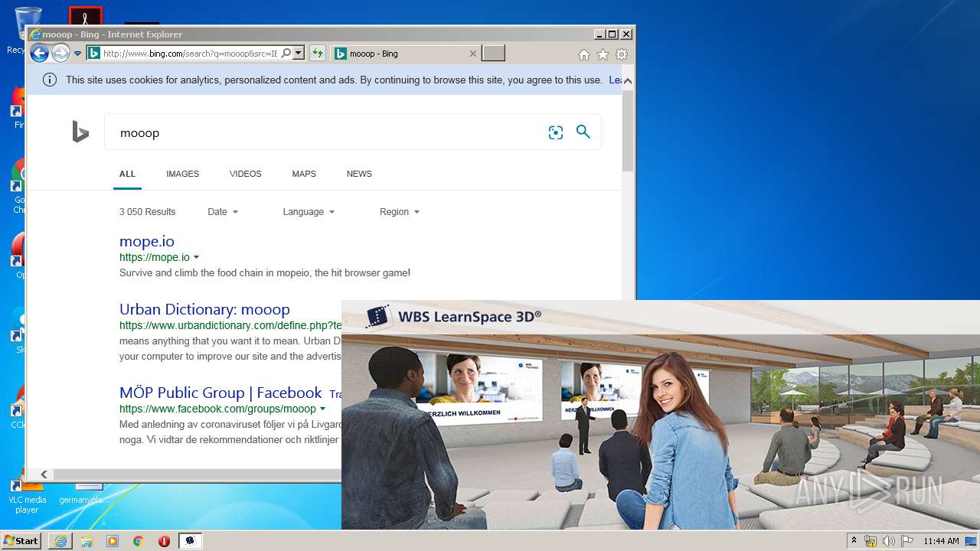Image resolution: width=980 pixels, height=551 pixels.
Task: Open the Favorites star icon
Action: click(x=603, y=54)
